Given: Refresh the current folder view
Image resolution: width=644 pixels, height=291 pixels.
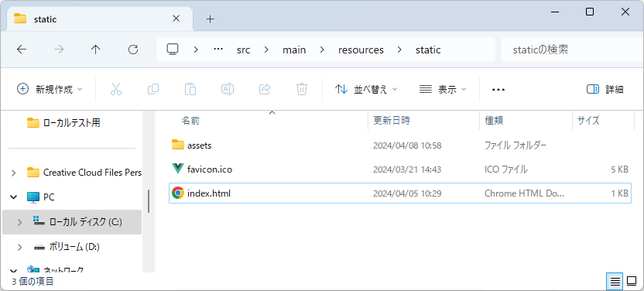Looking at the screenshot, I should coord(132,50).
